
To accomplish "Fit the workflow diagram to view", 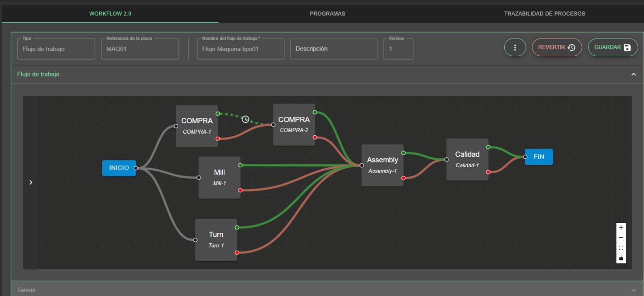I will tap(621, 248).
